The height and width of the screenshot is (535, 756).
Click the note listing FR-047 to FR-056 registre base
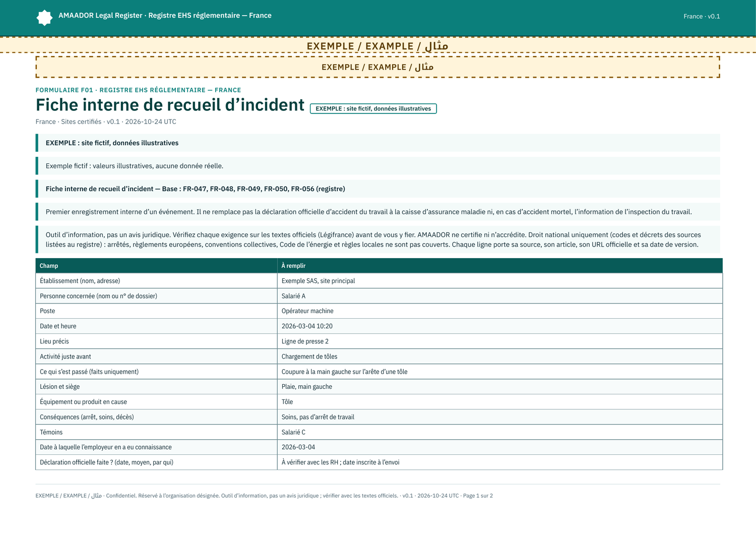pyautogui.click(x=378, y=189)
